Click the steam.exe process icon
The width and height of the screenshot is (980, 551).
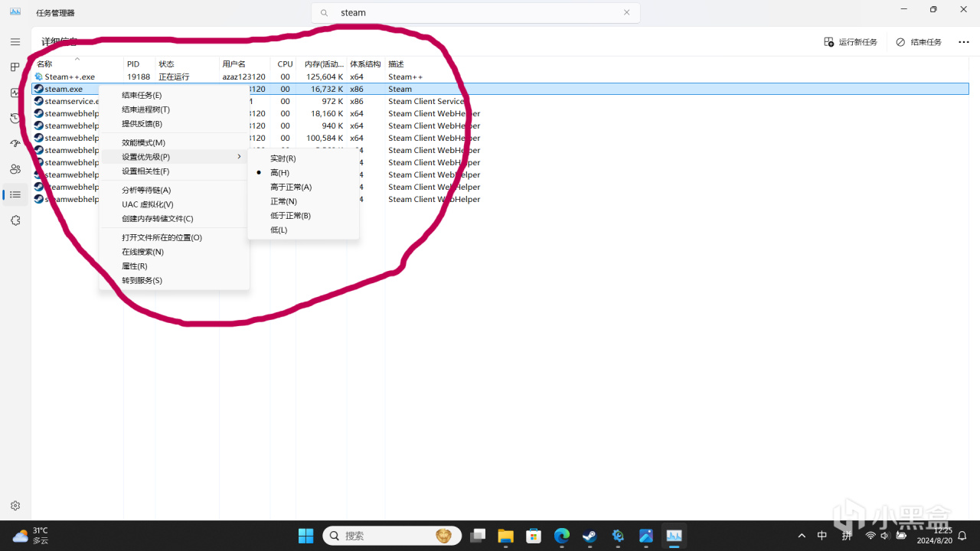pyautogui.click(x=38, y=89)
